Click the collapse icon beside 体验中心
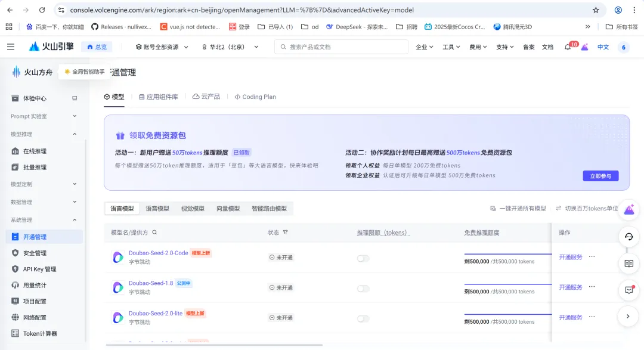 [x=75, y=98]
